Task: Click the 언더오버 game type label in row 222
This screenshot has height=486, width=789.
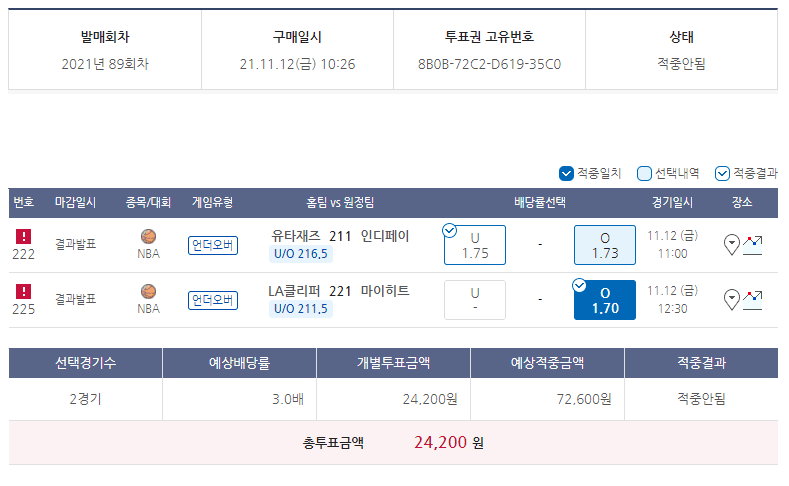Action: (x=213, y=245)
